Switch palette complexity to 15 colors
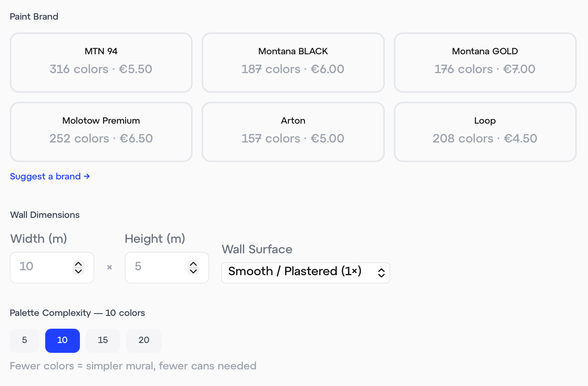 pos(103,340)
